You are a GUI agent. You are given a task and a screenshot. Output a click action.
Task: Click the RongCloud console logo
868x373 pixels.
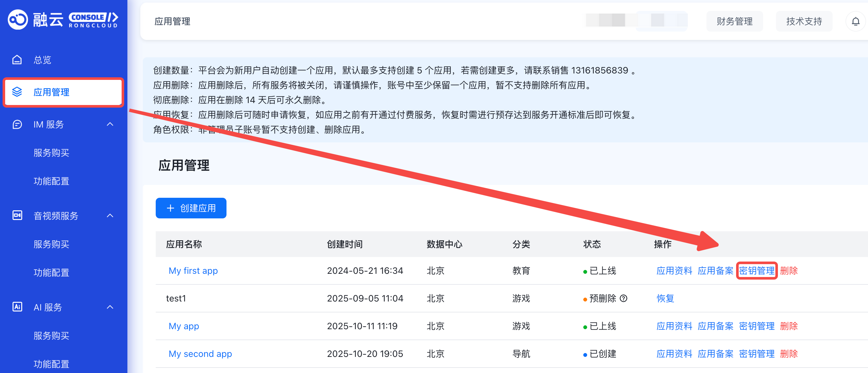pos(63,20)
